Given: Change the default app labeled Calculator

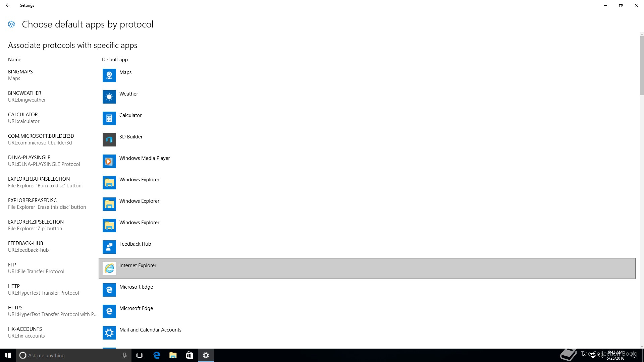Looking at the screenshot, I should pos(130,115).
